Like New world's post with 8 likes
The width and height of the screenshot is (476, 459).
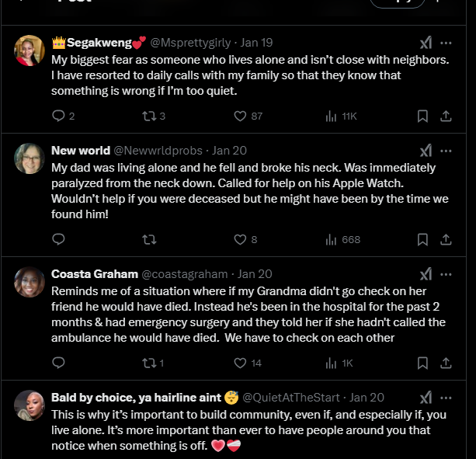[x=241, y=239]
